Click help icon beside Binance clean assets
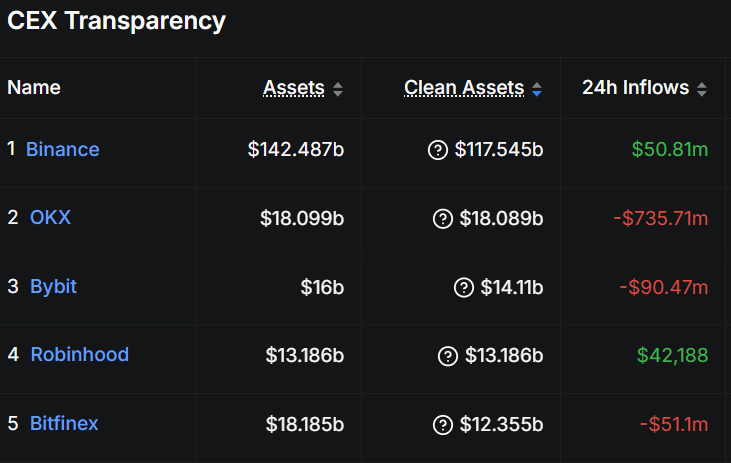731x463 pixels. coord(437,150)
